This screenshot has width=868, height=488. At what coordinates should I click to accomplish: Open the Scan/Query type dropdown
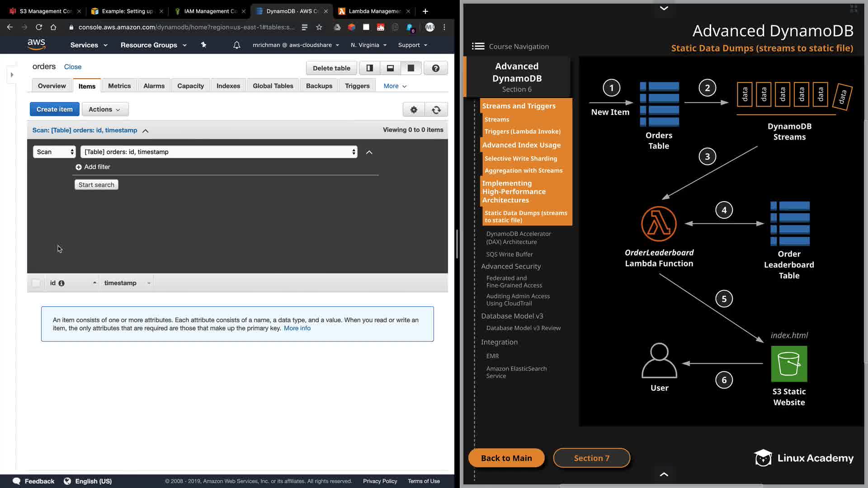[54, 152]
